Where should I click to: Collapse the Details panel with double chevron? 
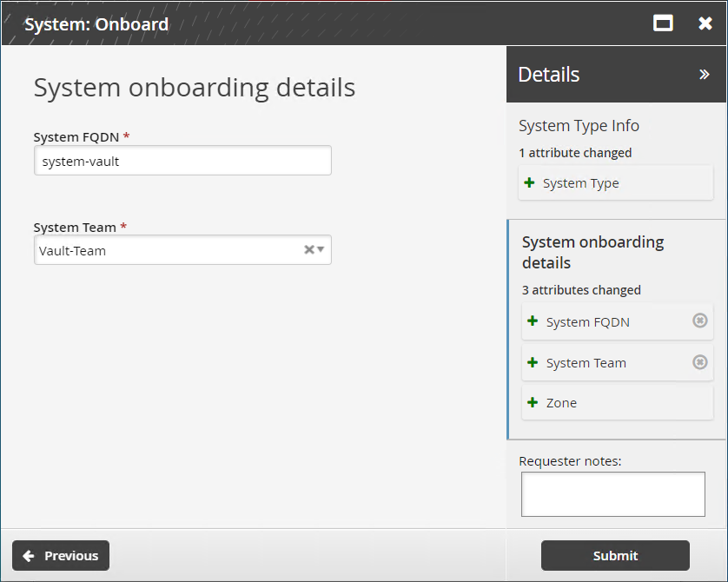pos(704,75)
